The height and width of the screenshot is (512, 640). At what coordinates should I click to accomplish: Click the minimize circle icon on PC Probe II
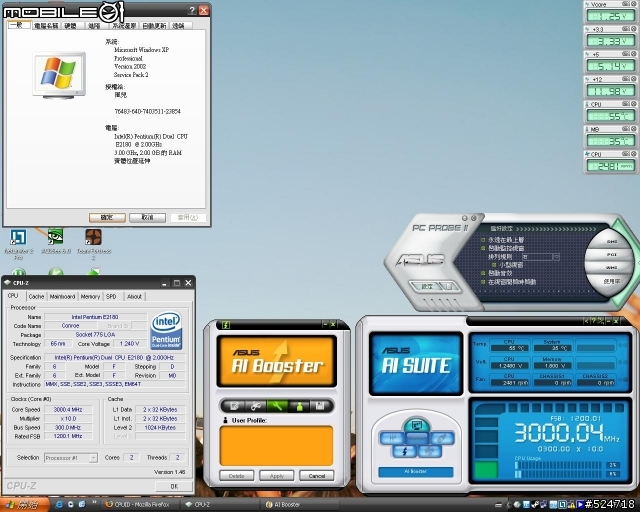tap(464, 218)
